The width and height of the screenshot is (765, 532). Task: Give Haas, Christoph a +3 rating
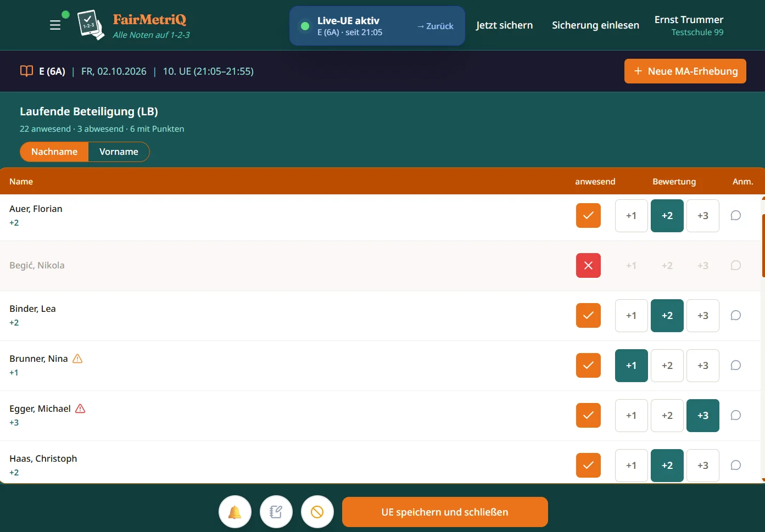pos(703,465)
